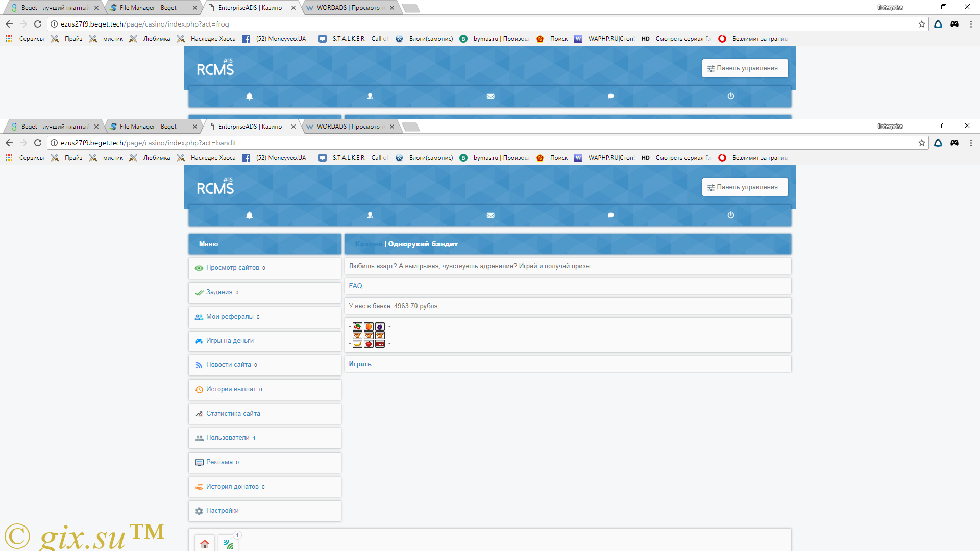Click the bell icon in upper window navbar
Image resolution: width=980 pixels, height=551 pixels.
click(250, 96)
